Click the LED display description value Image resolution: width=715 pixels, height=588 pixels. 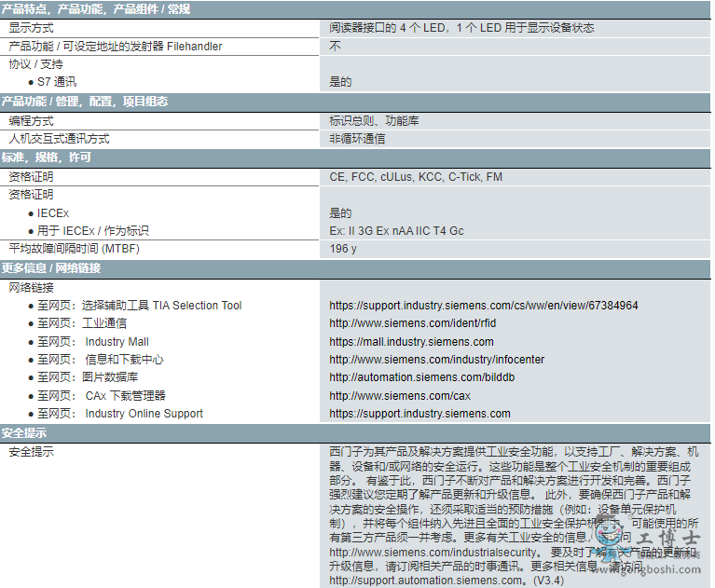(461, 28)
